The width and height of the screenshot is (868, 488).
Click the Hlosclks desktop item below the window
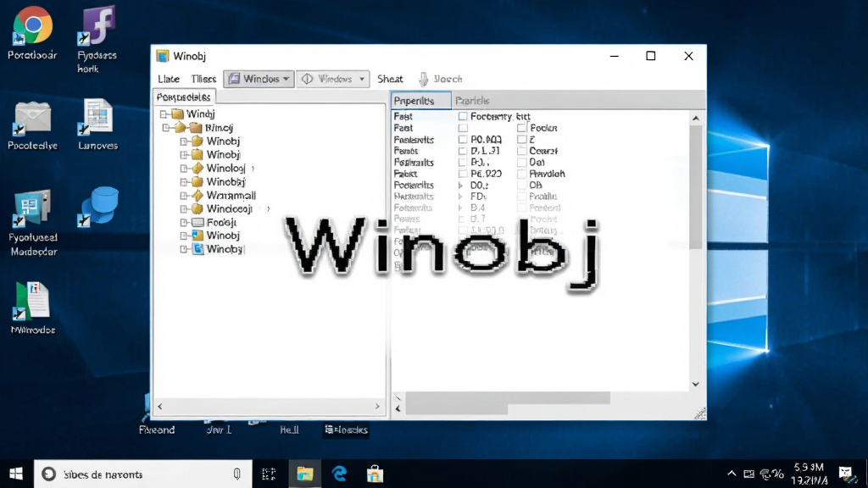[x=347, y=430]
